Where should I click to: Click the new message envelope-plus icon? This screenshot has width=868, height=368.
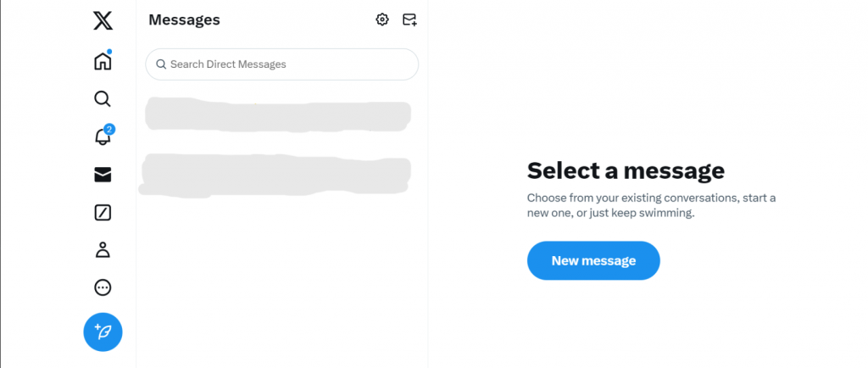(x=409, y=20)
